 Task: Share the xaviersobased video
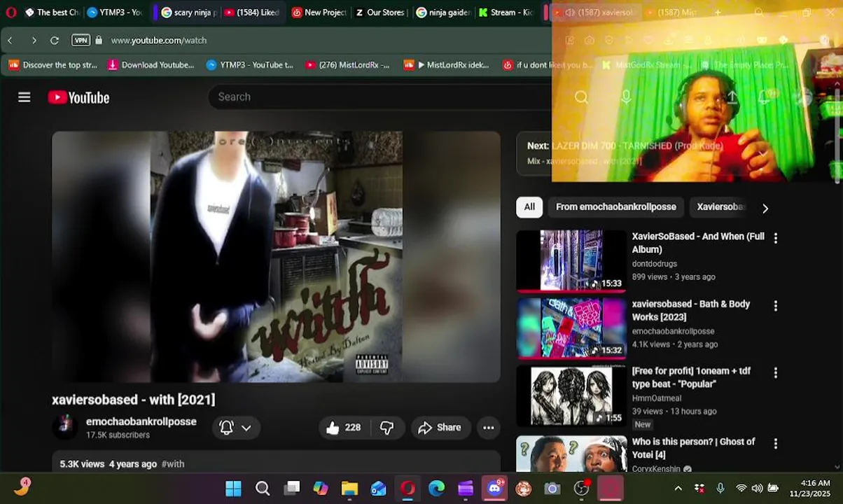(439, 427)
